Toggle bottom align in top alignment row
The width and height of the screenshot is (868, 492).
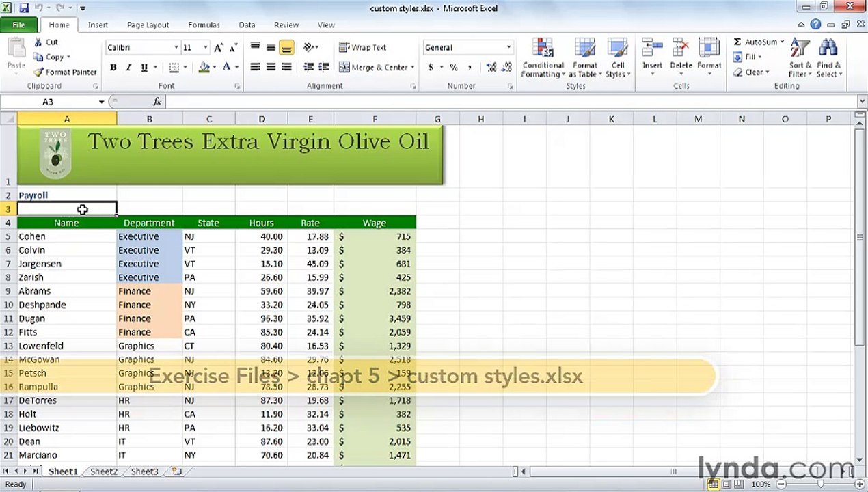(286, 47)
